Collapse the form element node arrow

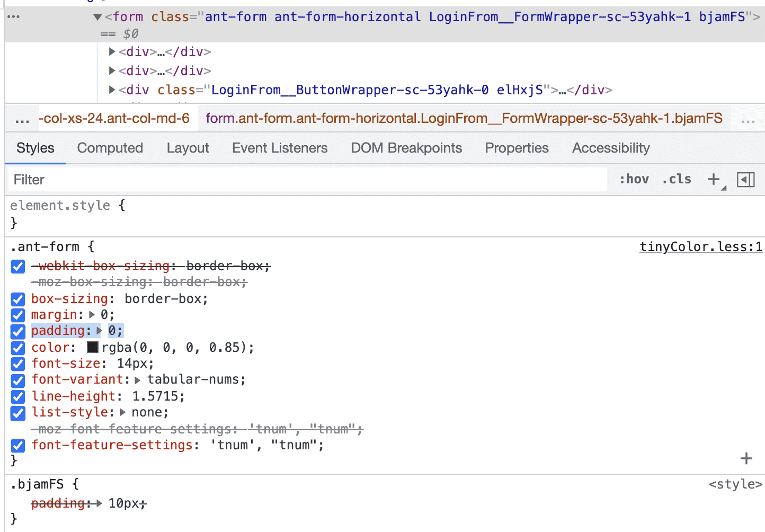click(x=97, y=17)
